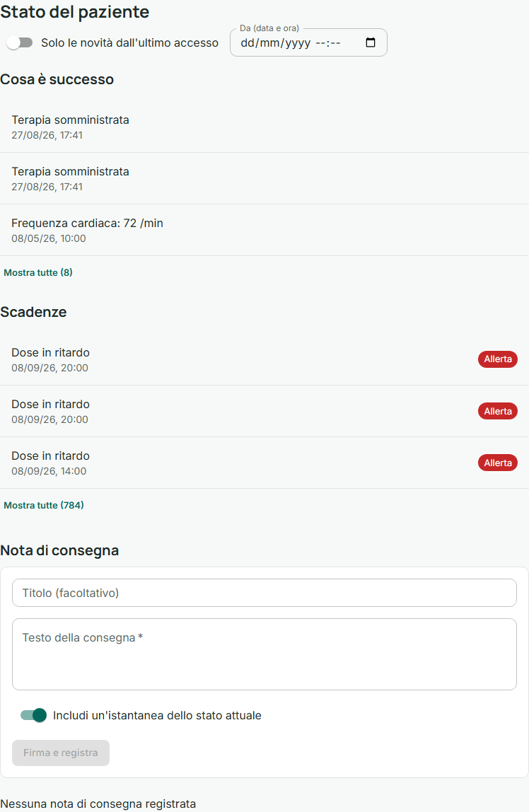Image resolution: width=529 pixels, height=812 pixels.
Task: Disable 'Includi un'istantanea dello stato attuale' switch
Action: coord(34,715)
